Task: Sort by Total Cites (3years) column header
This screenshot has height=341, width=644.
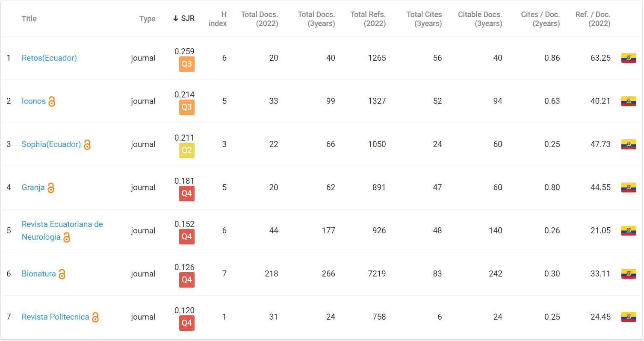Action: (424, 19)
